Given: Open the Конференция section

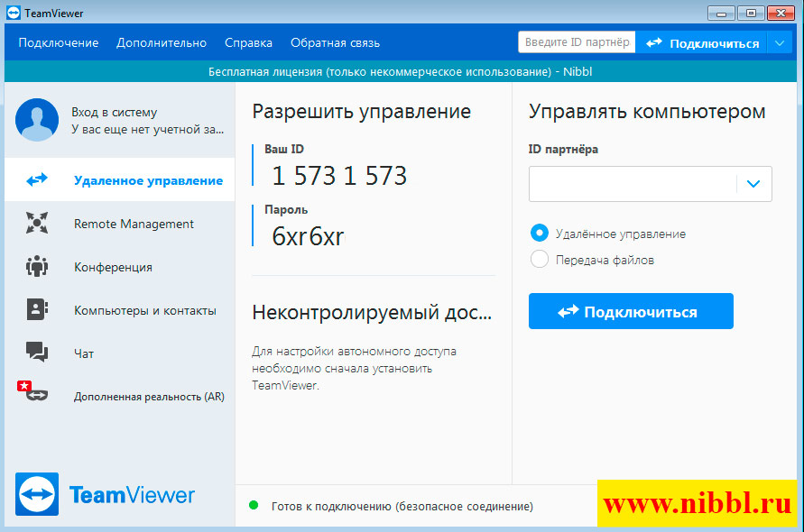Looking at the screenshot, I should 120,267.
